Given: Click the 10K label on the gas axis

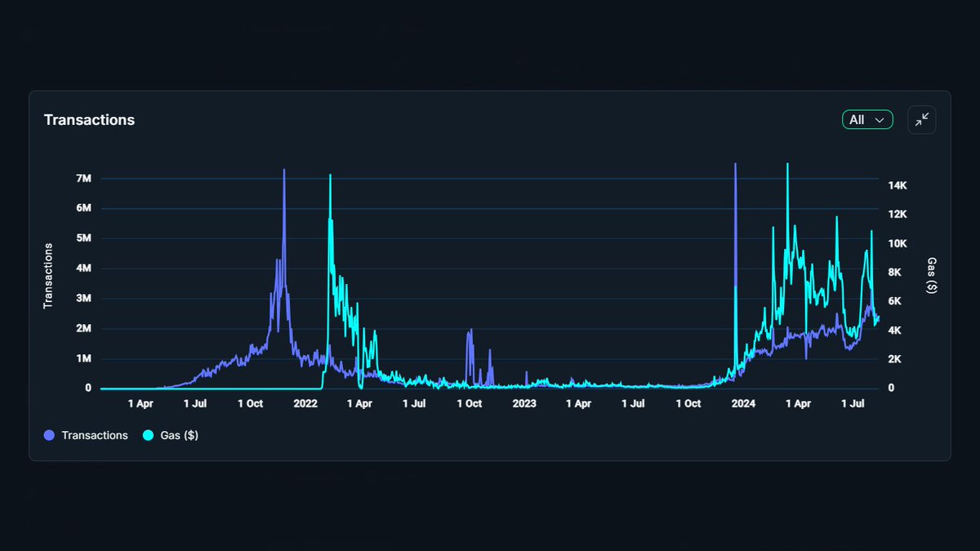Looking at the screenshot, I should [898, 244].
